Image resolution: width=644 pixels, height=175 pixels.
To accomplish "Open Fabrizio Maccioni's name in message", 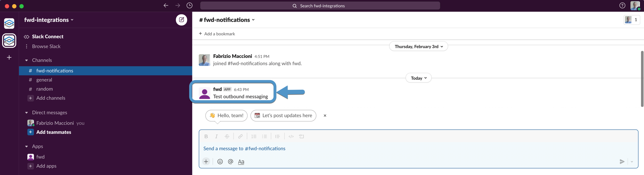I will pos(232,56).
